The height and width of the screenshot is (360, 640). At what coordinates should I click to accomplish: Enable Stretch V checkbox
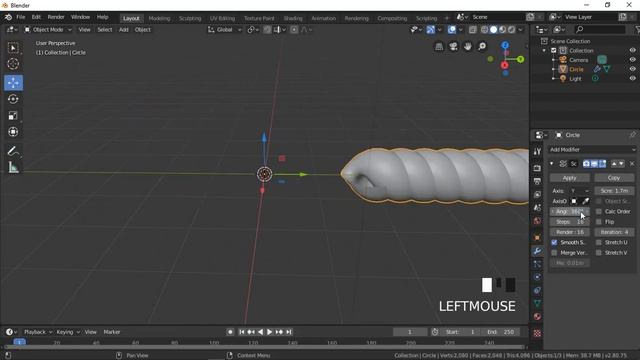click(x=599, y=253)
